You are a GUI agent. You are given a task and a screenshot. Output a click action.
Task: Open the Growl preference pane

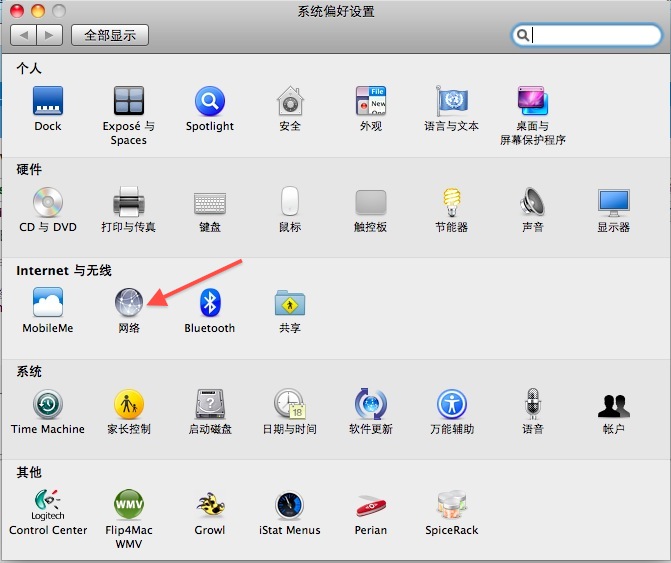pos(209,505)
